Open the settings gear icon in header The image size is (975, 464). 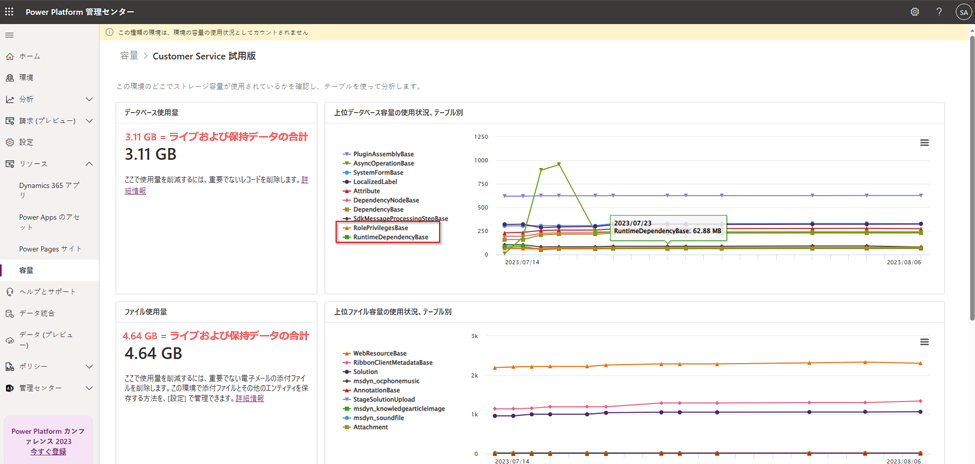[x=915, y=12]
